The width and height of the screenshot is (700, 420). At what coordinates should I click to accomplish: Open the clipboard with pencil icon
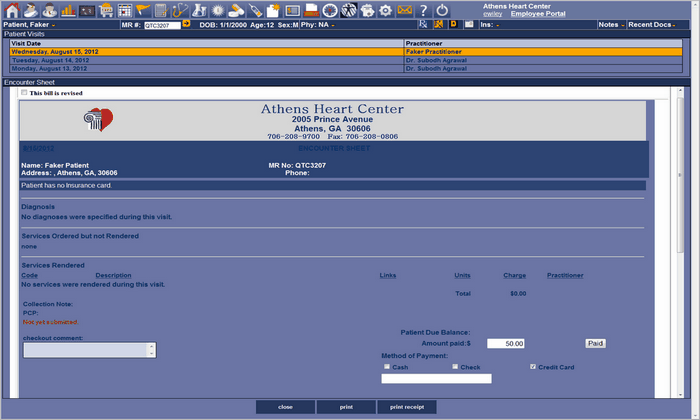(161, 10)
